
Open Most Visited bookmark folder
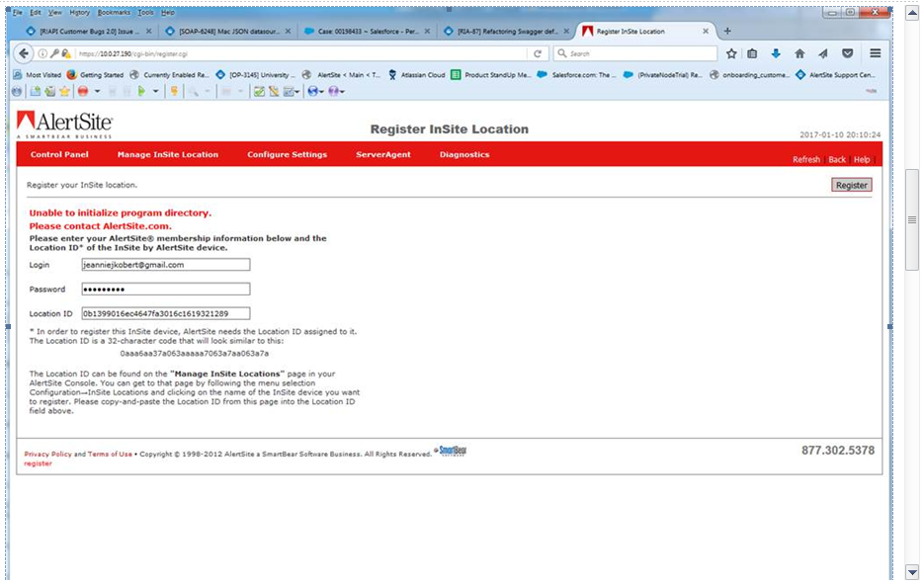click(x=38, y=75)
